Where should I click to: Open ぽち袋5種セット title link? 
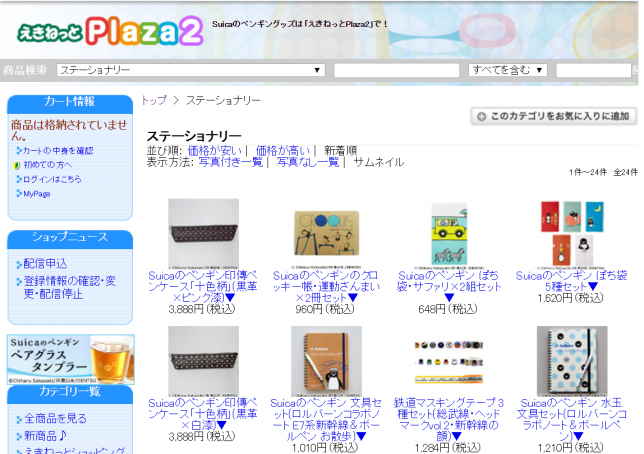point(571,281)
